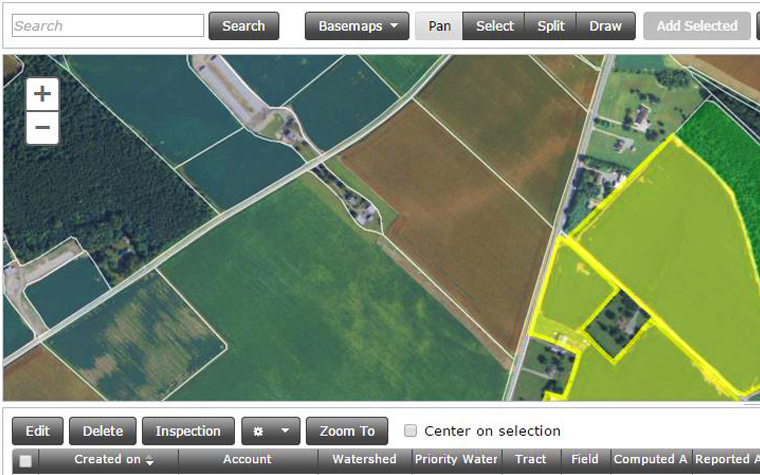Expand the Basemaps dropdown
Image resolution: width=760 pixels, height=475 pixels.
pos(357,26)
